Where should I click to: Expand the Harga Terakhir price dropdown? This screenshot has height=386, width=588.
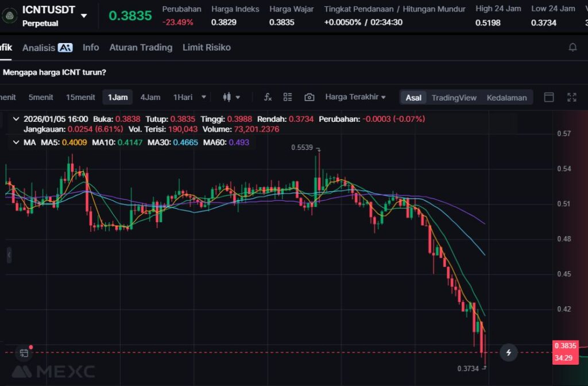point(355,97)
